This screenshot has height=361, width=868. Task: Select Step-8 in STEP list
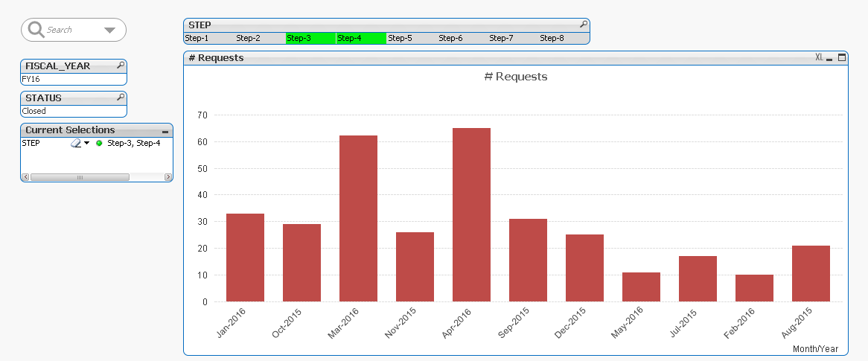(564, 38)
